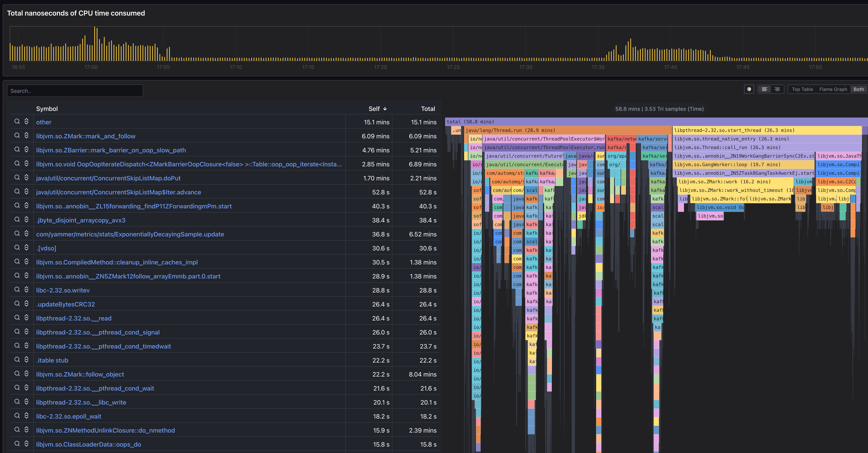The width and height of the screenshot is (868, 453).
Task: Click sandwich icon for ClassLoaderData::oops_do row
Action: [26, 444]
